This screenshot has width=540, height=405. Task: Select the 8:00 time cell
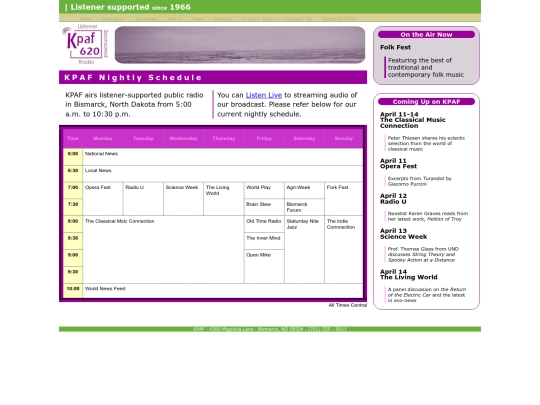tap(73, 224)
